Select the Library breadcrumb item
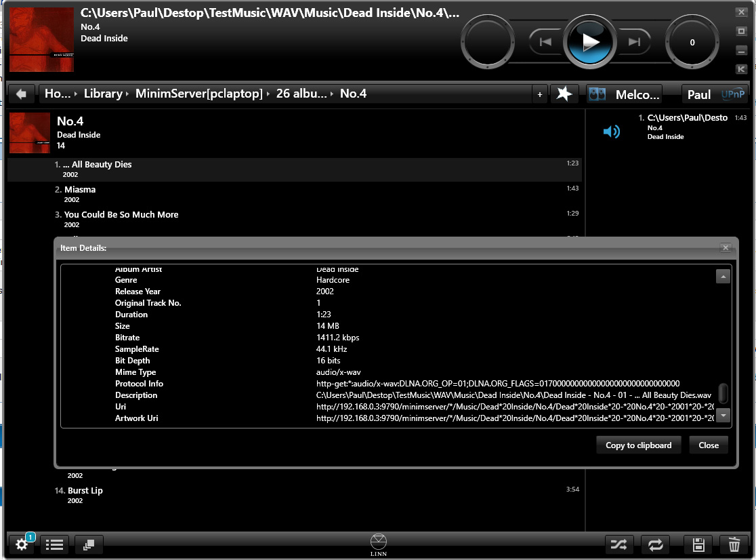The image size is (756, 560). [103, 94]
